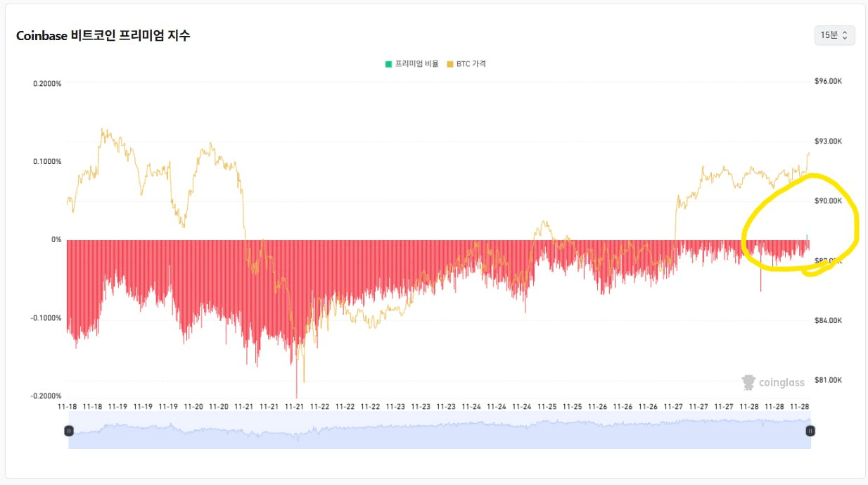Click inside the yellow circled chart region
This screenshot has width=868, height=485.
pos(798,225)
